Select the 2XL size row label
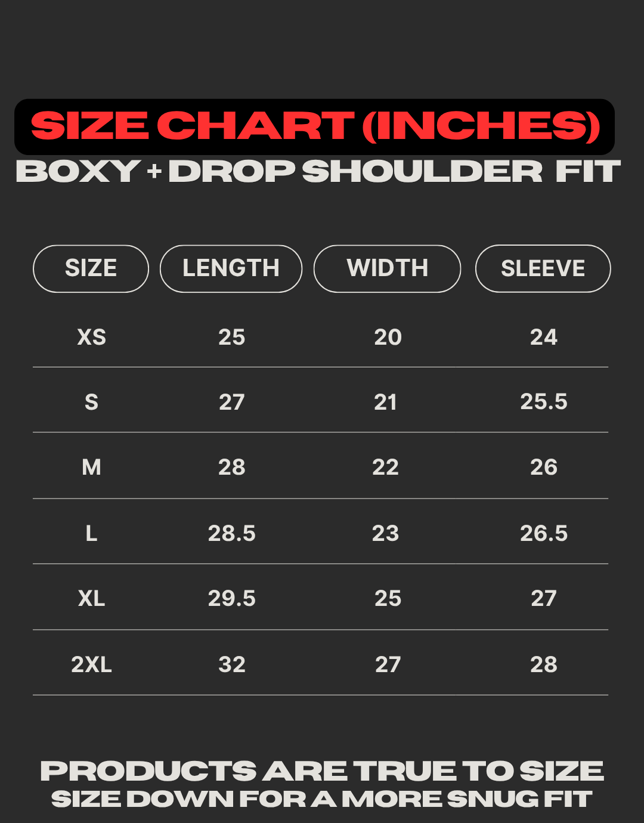The width and height of the screenshot is (644, 823). (x=91, y=664)
